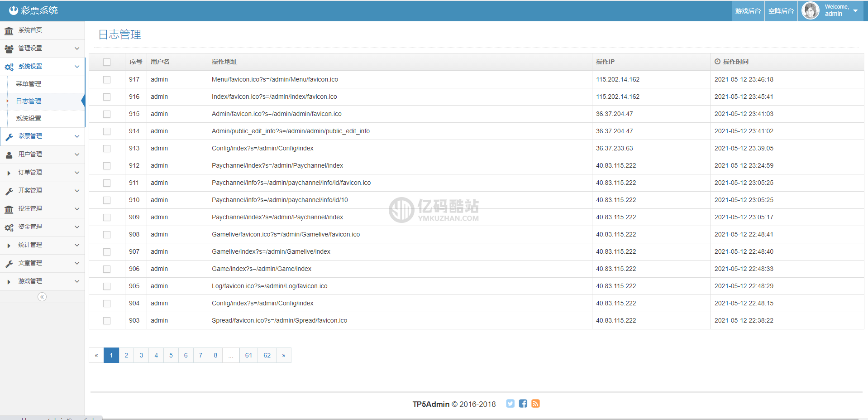Image resolution: width=868 pixels, height=420 pixels.
Task: Click the 彩票系统 logo icon
Action: coord(14,10)
